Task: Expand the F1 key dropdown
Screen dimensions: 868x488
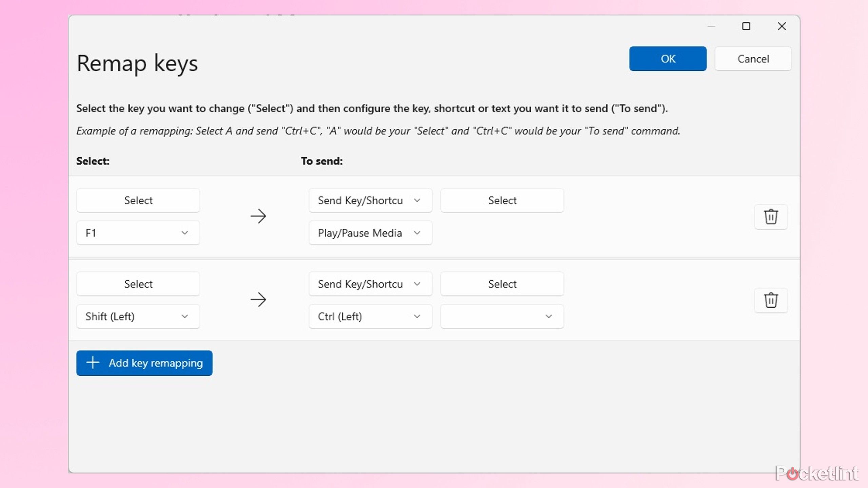Action: click(184, 232)
